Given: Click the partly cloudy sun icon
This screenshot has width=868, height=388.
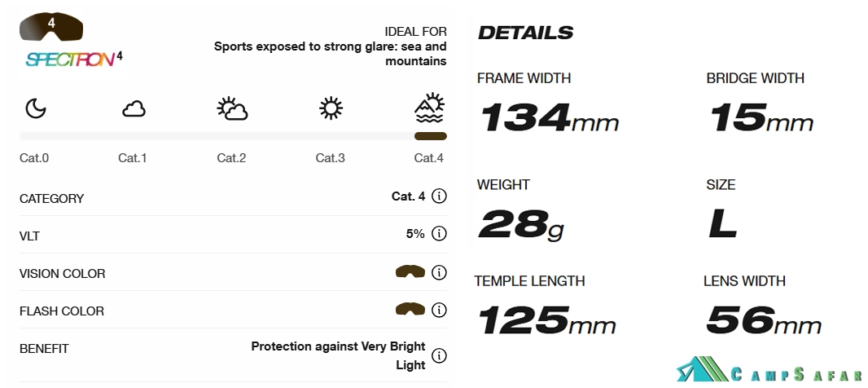Looking at the screenshot, I should click(232, 108).
